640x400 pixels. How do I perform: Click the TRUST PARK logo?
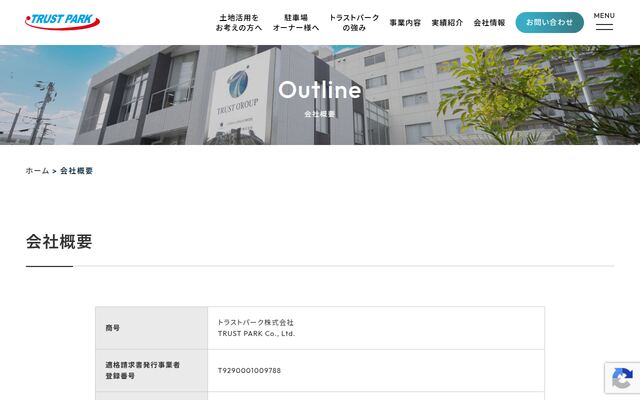coord(62,22)
